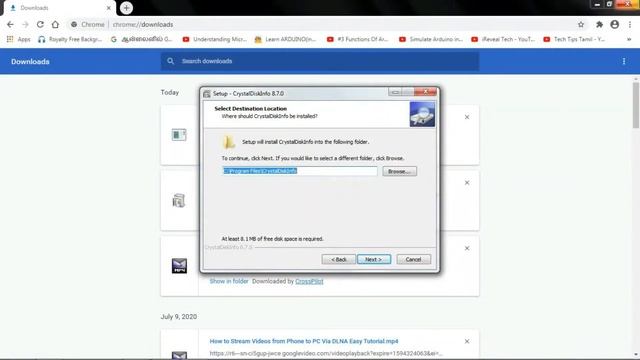Minimize the CrystalDiskInfo setup dialog
640x360 pixels.
(x=395, y=92)
